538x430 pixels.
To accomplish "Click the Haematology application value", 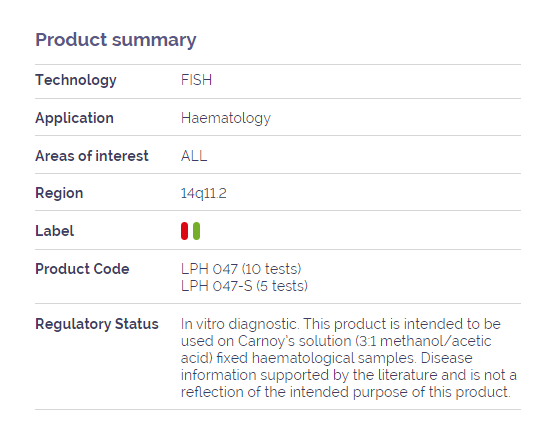I will click(x=226, y=118).
